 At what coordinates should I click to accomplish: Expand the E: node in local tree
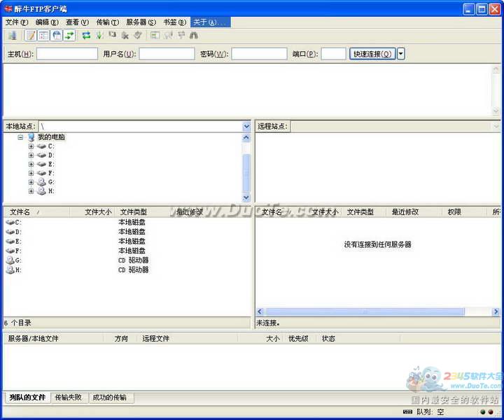(31, 164)
